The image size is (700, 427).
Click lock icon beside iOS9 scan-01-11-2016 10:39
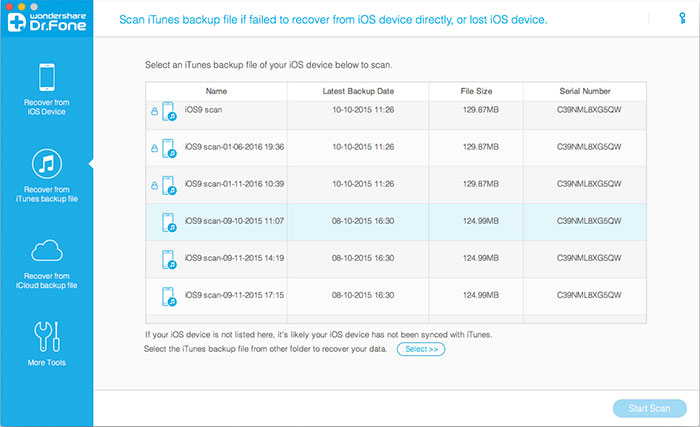tap(154, 185)
